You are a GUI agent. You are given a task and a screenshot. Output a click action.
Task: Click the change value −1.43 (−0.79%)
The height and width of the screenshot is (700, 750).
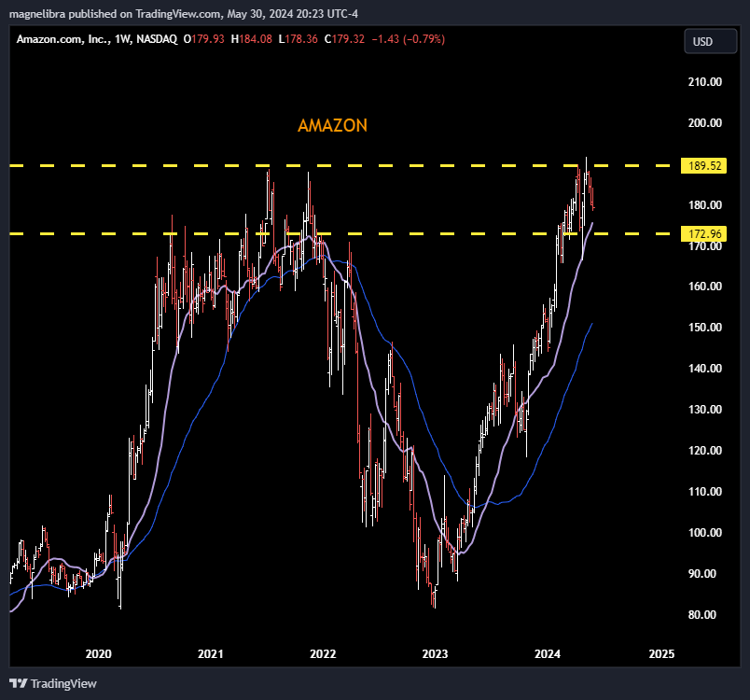tap(408, 39)
